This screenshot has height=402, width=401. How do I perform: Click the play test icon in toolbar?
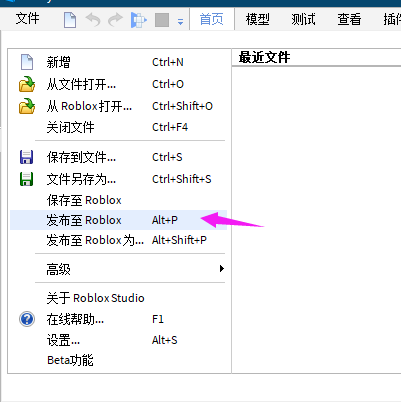tap(139, 20)
